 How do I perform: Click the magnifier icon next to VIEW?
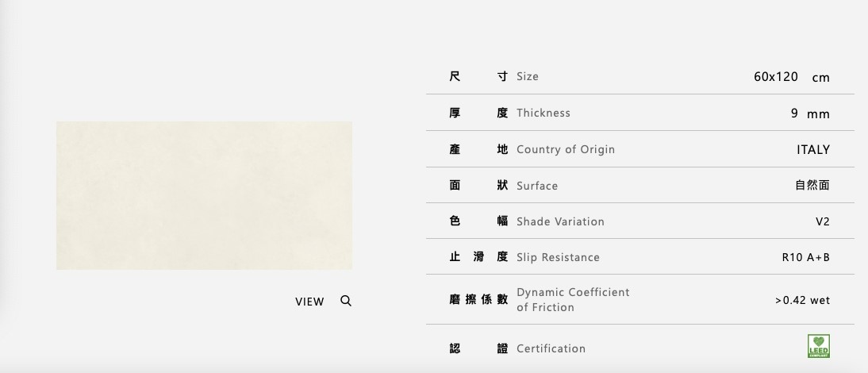pos(346,301)
